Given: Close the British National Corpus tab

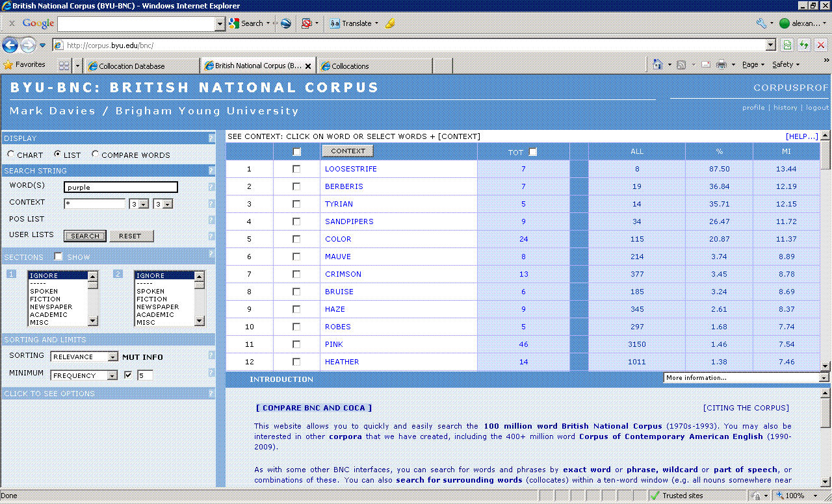Looking at the screenshot, I should 308,66.
